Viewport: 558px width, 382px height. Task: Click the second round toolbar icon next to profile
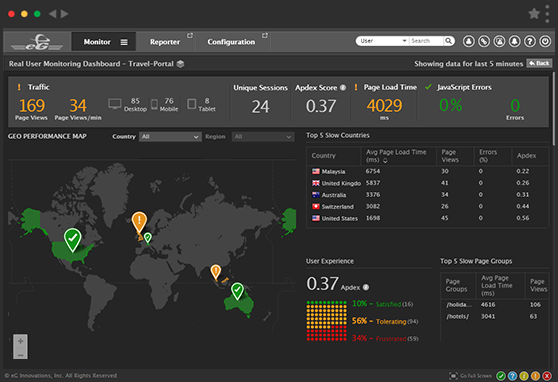click(x=484, y=41)
